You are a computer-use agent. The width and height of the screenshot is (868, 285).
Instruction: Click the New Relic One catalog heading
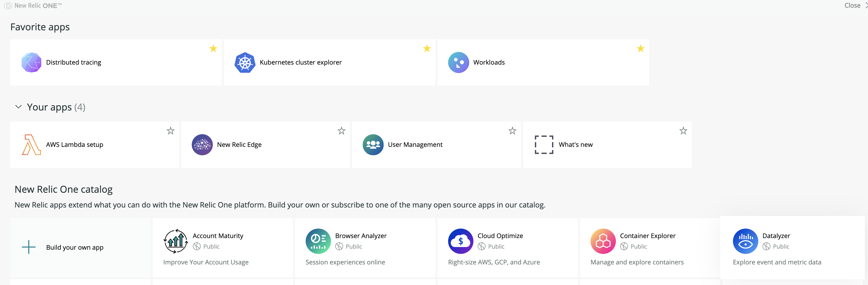63,189
